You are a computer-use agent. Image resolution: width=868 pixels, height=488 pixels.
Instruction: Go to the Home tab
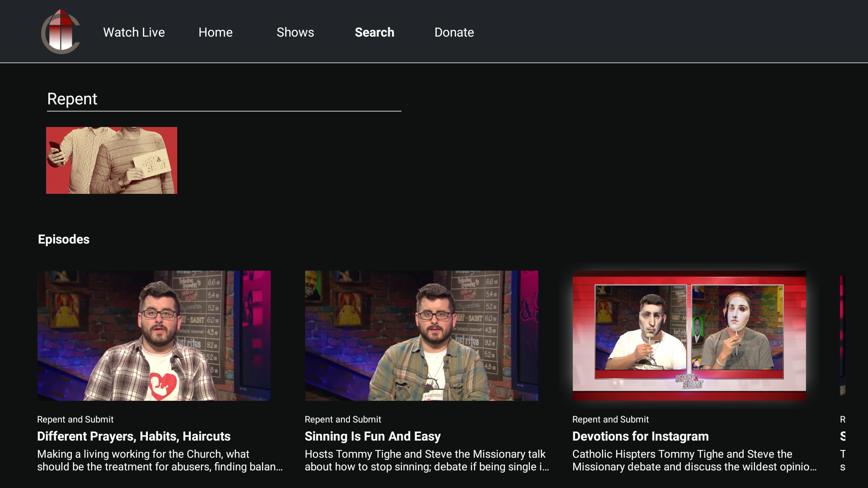(216, 32)
